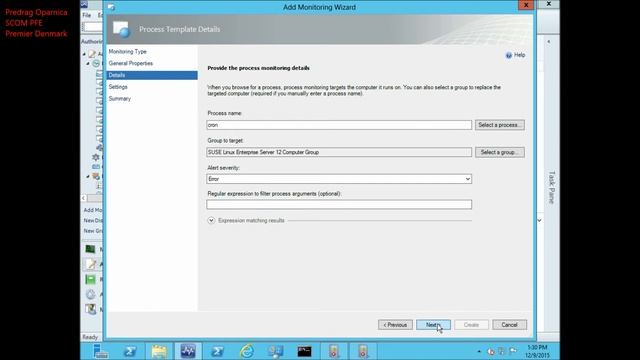The height and width of the screenshot is (360, 640).
Task: Click the Help question mark icon
Action: 509,56
